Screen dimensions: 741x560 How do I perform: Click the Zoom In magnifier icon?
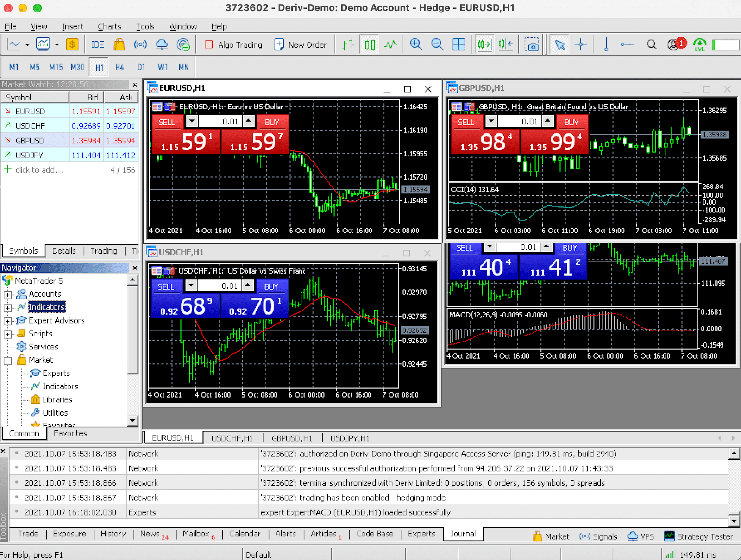click(x=416, y=44)
